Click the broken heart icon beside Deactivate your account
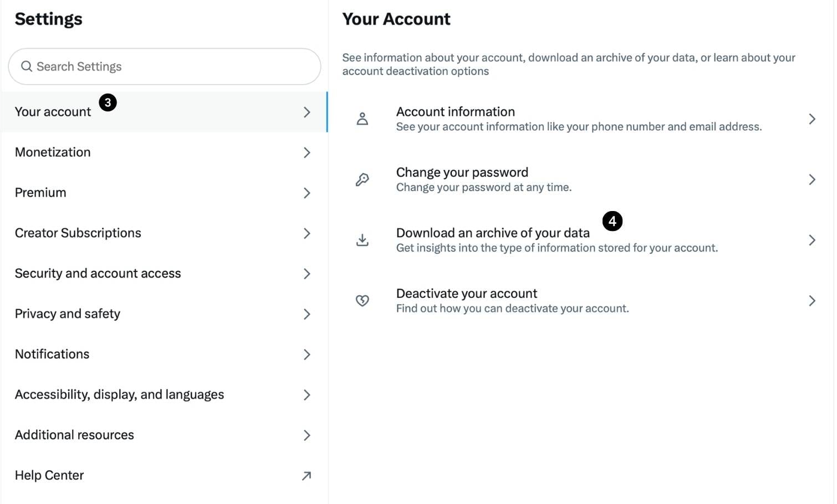Screen dimensions: 837x504 point(363,300)
